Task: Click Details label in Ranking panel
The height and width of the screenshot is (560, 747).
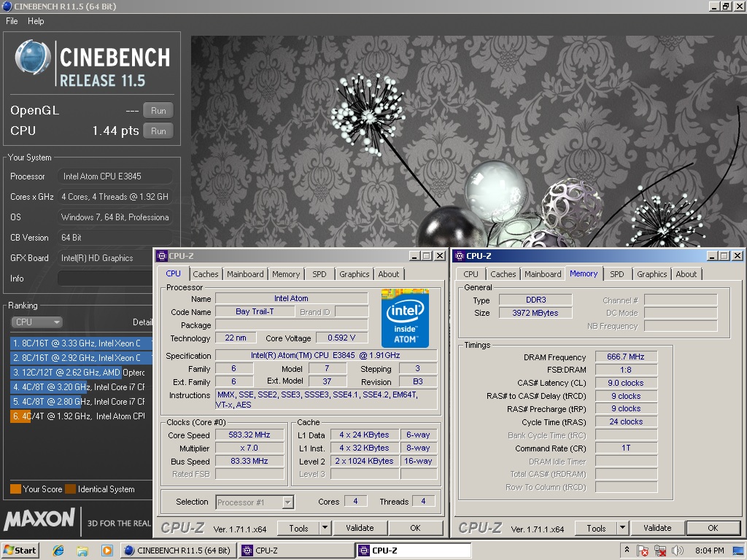Action: click(142, 322)
